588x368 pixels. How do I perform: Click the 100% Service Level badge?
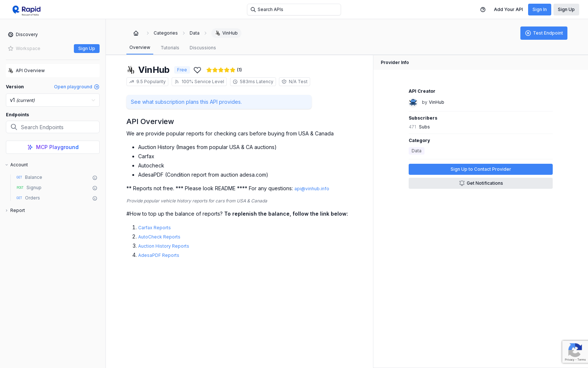(x=199, y=82)
